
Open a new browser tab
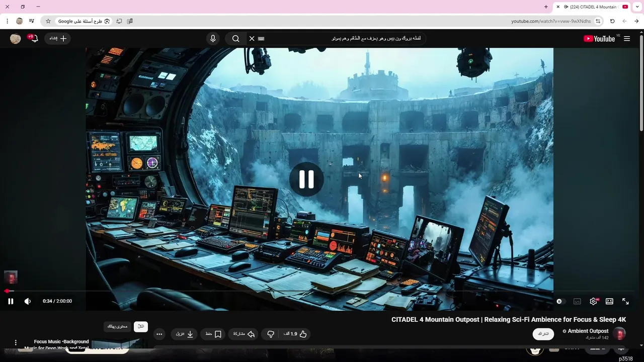tap(546, 7)
